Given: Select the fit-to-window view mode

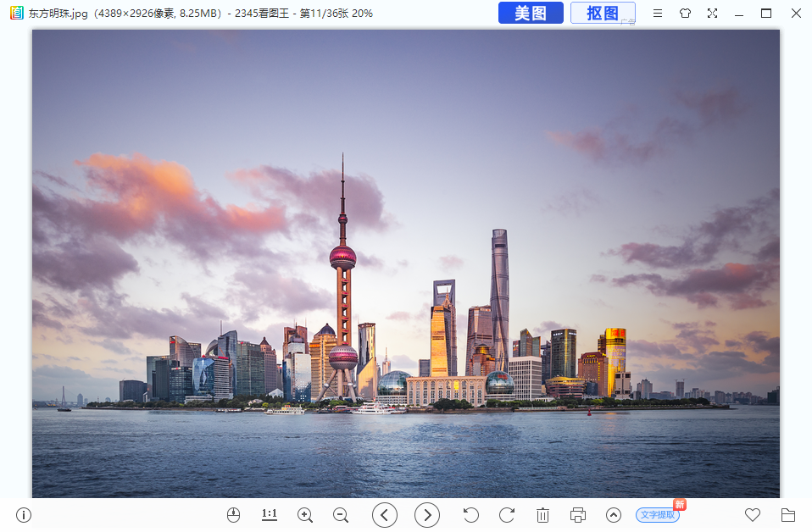Looking at the screenshot, I should (x=233, y=515).
